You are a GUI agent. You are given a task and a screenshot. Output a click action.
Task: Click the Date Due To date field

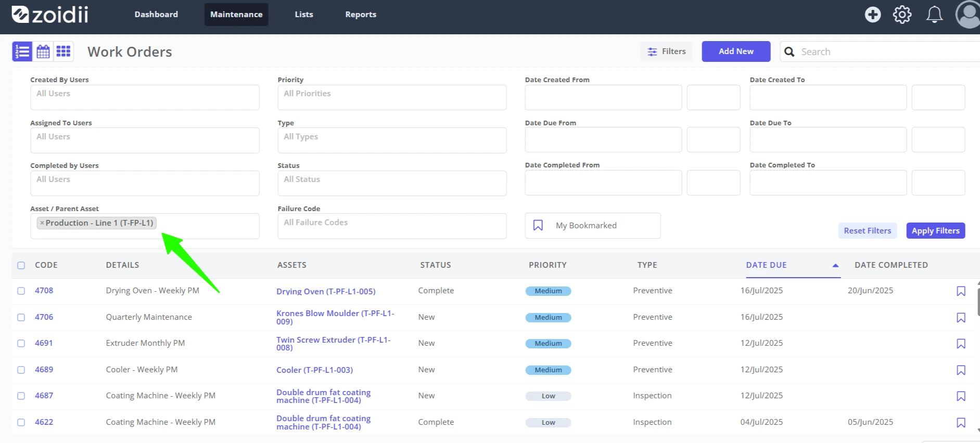pos(828,140)
